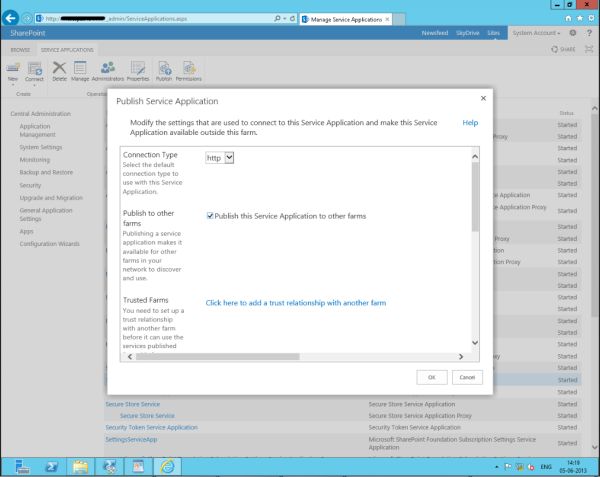
Task: Show hidden tray icons arrow
Action: [x=497, y=467]
